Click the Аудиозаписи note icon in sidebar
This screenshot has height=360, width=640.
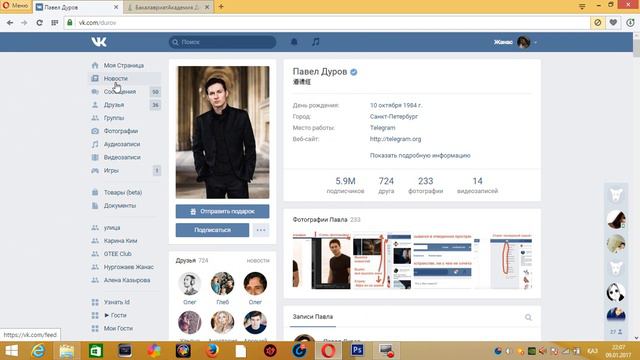tap(95, 144)
